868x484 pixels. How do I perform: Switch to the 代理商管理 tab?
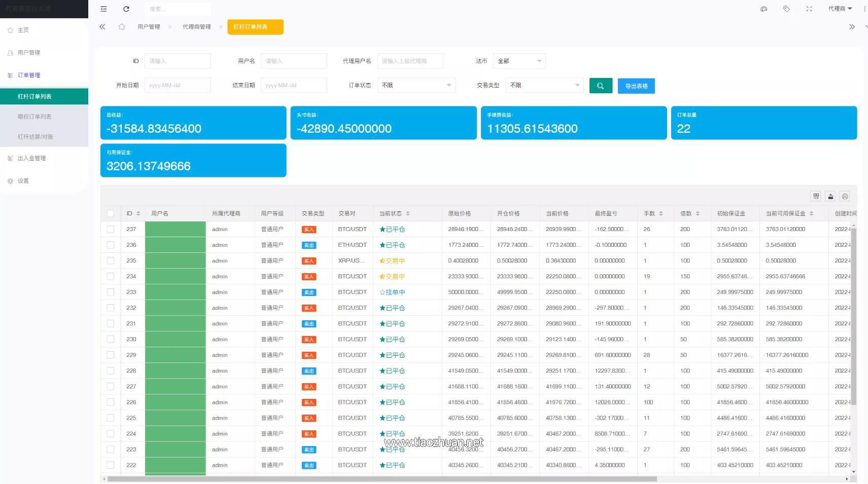click(196, 27)
